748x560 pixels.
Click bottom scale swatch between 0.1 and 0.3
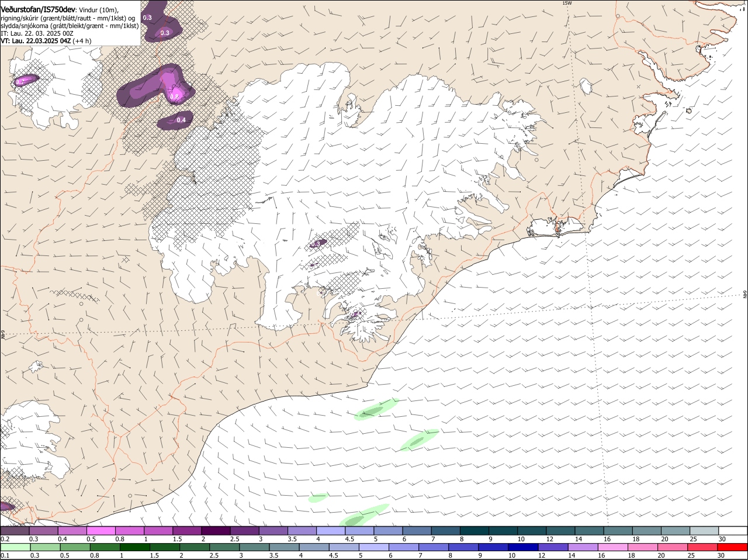(x=16, y=547)
